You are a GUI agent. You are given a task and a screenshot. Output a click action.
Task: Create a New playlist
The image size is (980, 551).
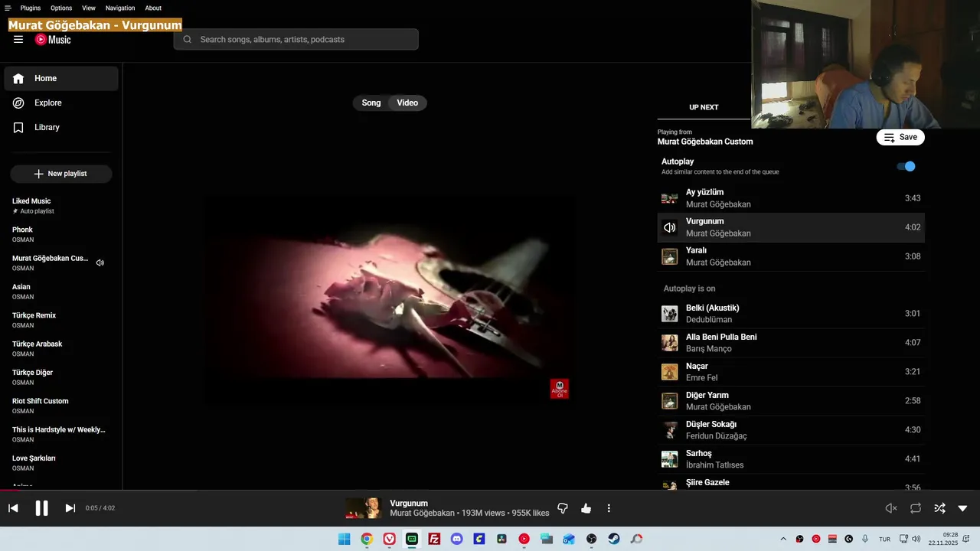61,174
